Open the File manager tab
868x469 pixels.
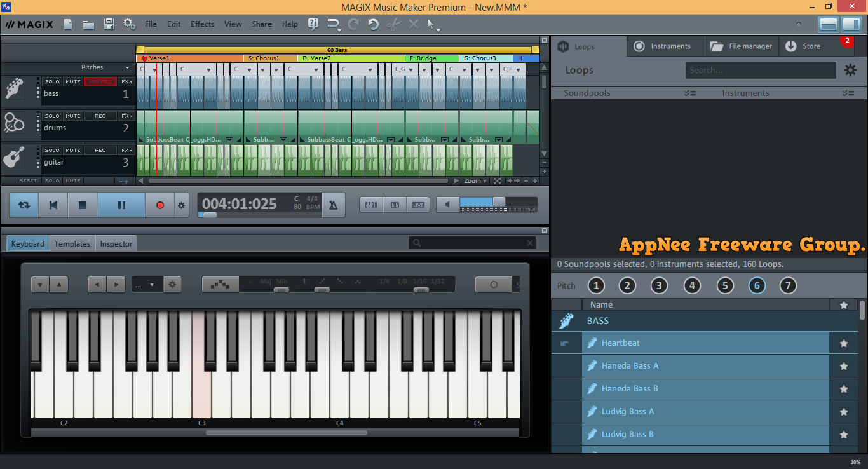pos(741,46)
